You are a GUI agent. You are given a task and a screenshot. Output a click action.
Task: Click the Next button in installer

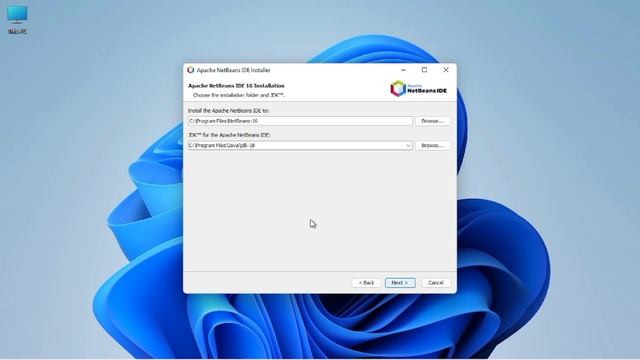[400, 282]
